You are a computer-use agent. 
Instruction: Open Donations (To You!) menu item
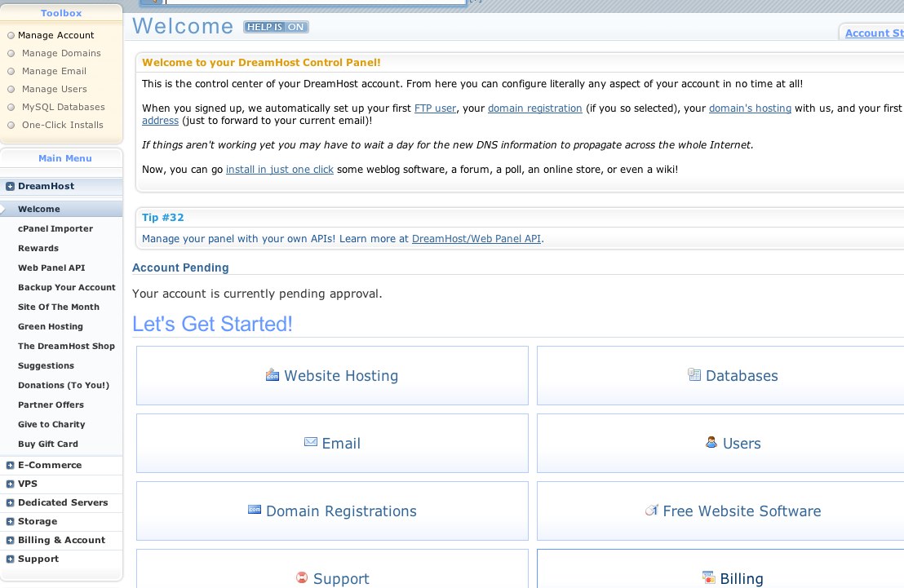(x=64, y=385)
